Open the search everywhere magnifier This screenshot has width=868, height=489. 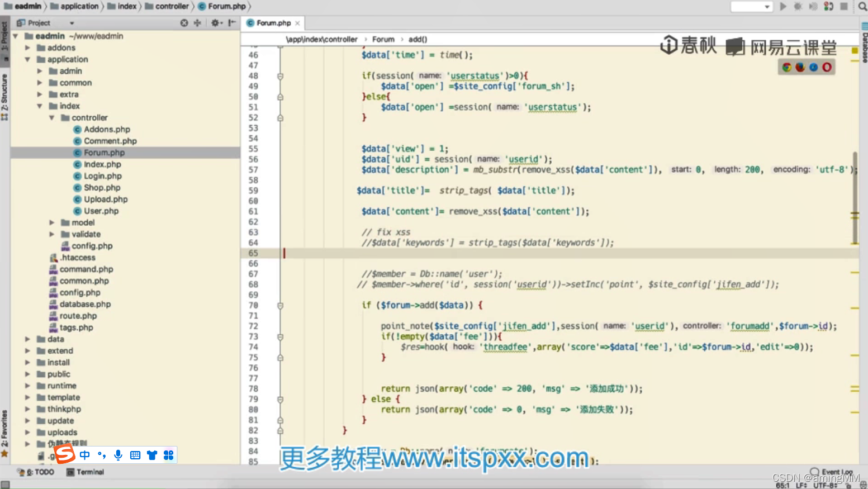(862, 7)
